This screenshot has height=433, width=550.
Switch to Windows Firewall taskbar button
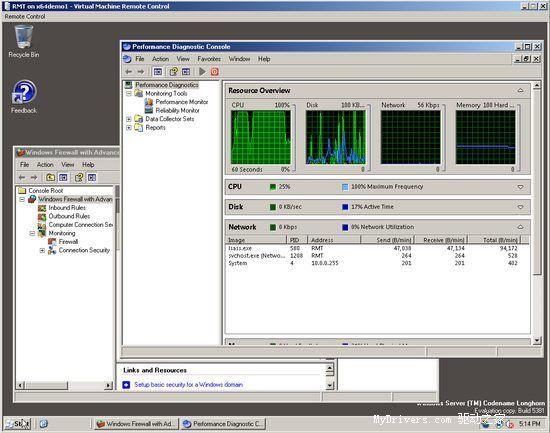click(x=136, y=424)
